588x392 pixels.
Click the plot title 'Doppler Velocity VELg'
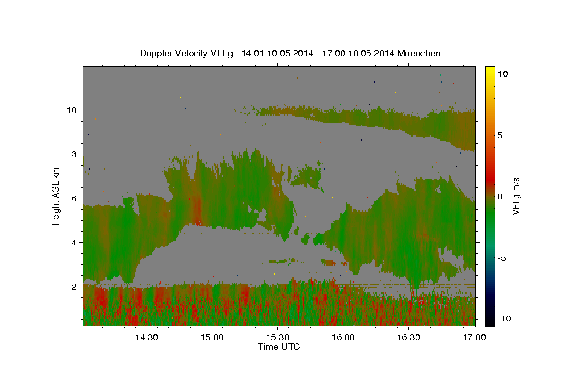tap(187, 53)
